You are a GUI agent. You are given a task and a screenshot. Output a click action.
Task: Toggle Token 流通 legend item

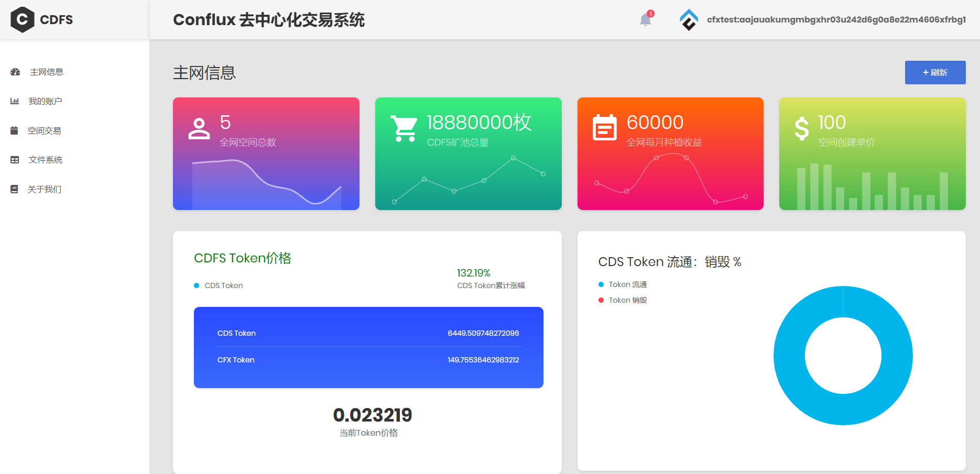tap(627, 284)
